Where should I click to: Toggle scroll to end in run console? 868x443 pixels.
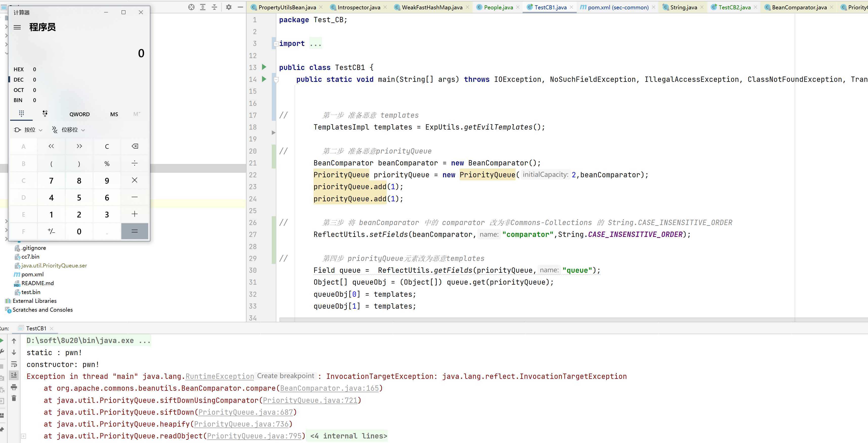14,375
